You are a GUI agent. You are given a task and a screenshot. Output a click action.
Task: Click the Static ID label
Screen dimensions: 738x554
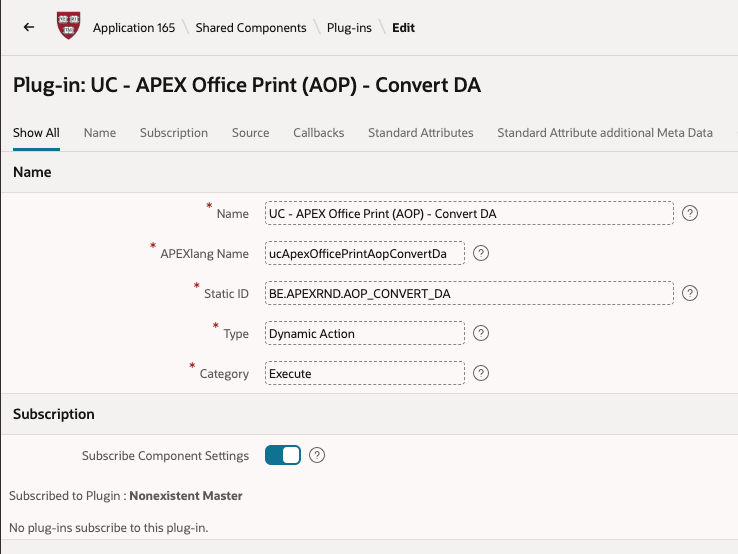[226, 294]
